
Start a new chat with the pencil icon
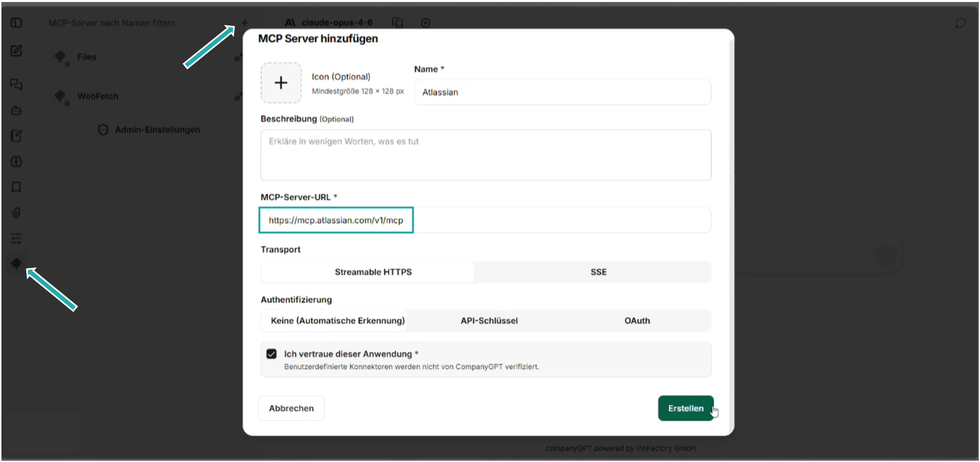(x=16, y=51)
